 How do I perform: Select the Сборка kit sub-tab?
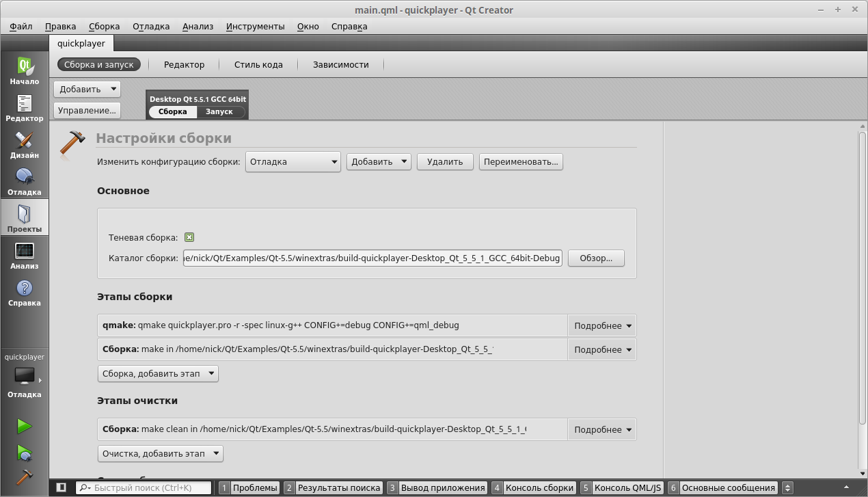point(173,111)
